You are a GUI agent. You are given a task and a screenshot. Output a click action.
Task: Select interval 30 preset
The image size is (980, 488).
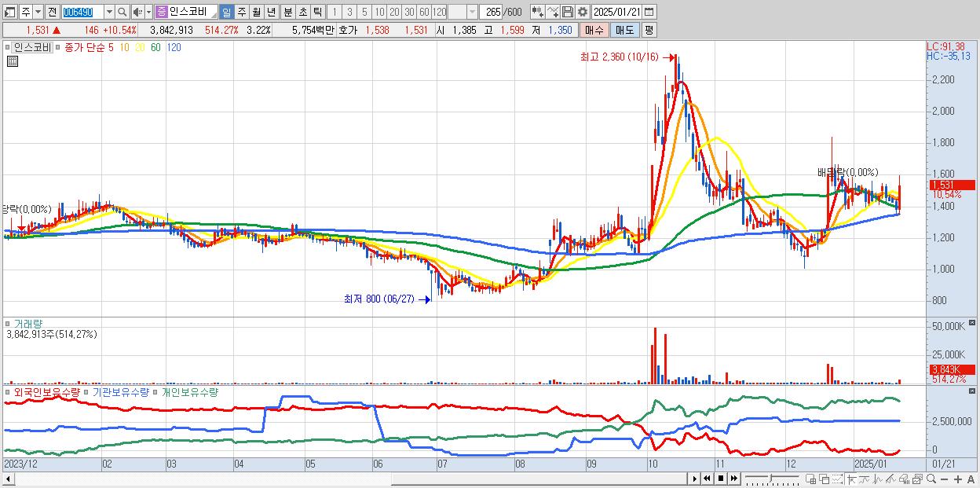coord(409,12)
